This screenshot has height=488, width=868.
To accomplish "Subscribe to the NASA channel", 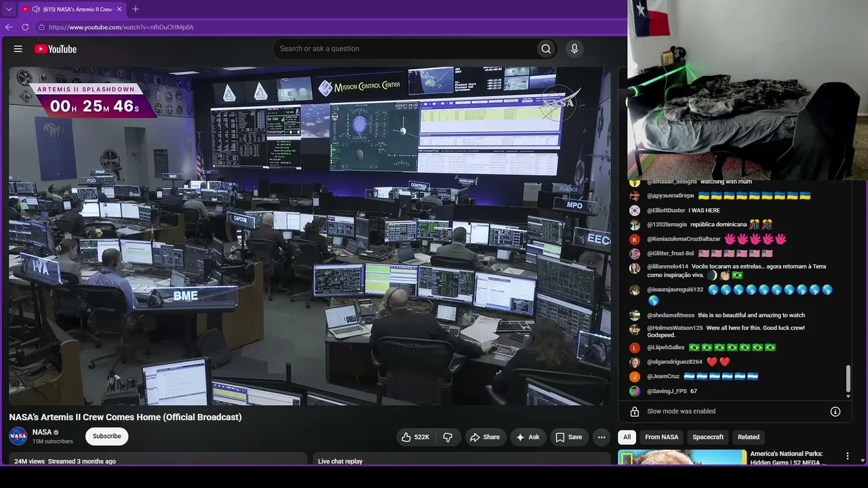I will 107,436.
